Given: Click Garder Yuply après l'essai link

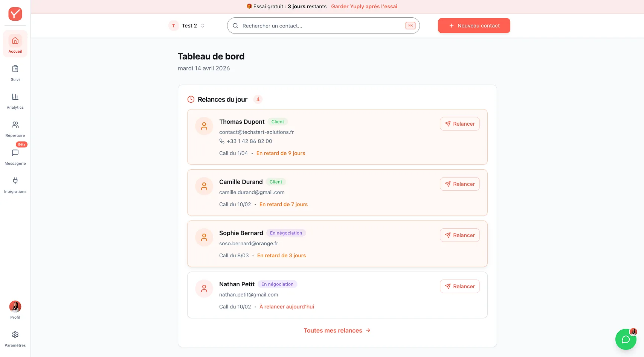Looking at the screenshot, I should [364, 6].
